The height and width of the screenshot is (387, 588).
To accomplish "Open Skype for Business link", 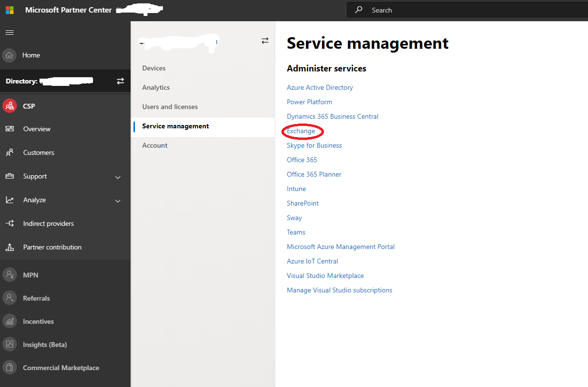I will 314,145.
